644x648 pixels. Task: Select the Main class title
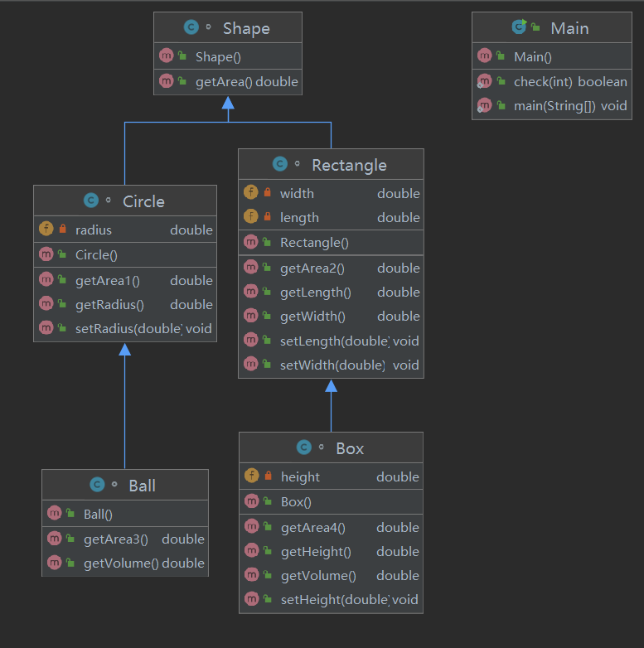point(569,28)
